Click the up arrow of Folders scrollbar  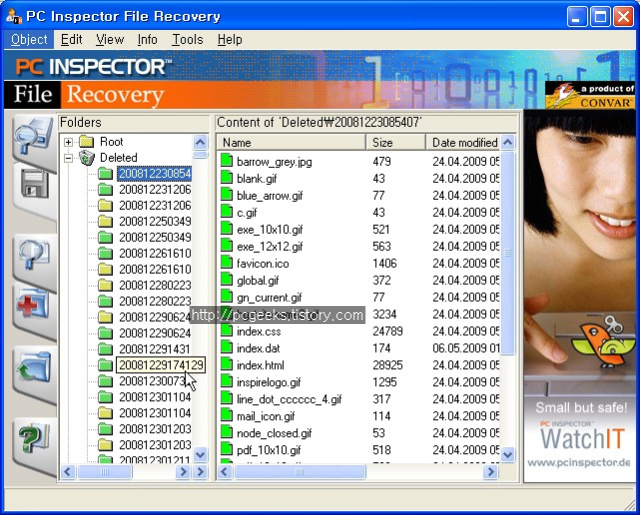tap(200, 142)
